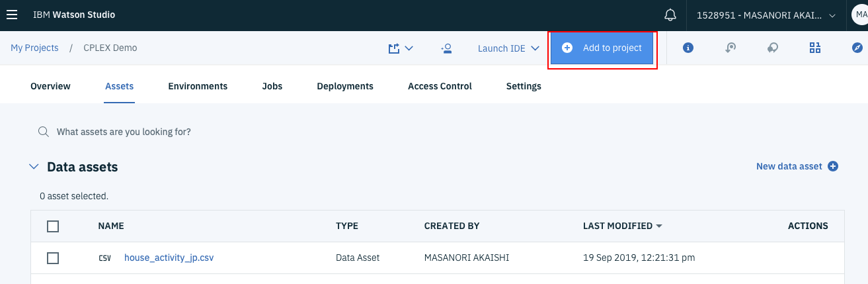Image resolution: width=868 pixels, height=284 pixels.
Task: Click the IBM Watson Studio title
Action: pyautogui.click(x=73, y=15)
